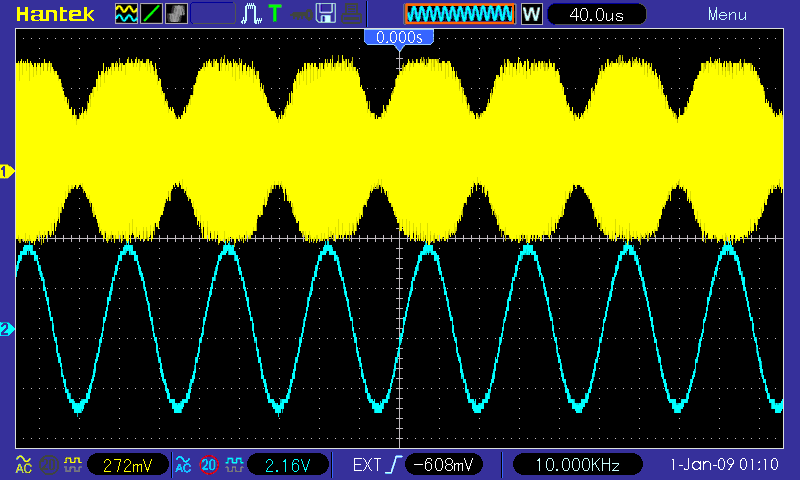
Task: Toggle the CH2 red 20 bandwidth limit icon
Action: pyautogui.click(x=209, y=465)
